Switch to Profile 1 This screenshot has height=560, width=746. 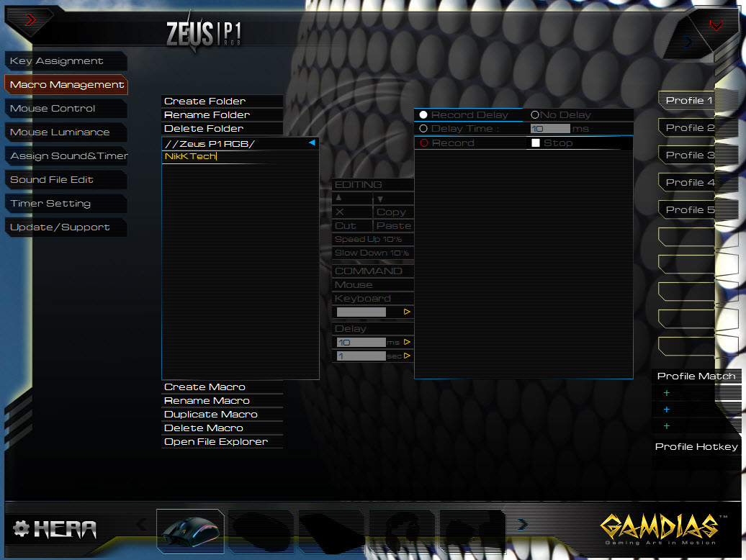click(x=688, y=100)
